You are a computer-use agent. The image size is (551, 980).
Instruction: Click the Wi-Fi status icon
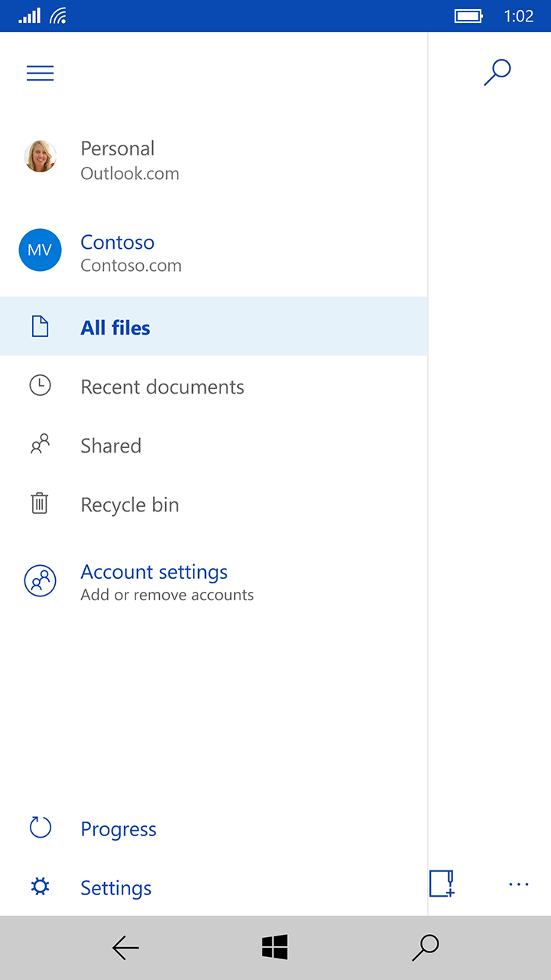(x=58, y=15)
